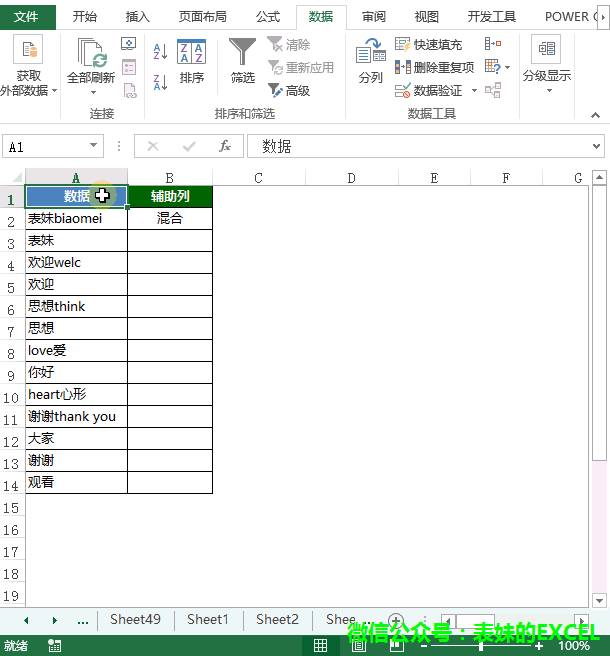Open the Name Box dropdown arrow
The height and width of the screenshot is (656, 610).
(94, 146)
